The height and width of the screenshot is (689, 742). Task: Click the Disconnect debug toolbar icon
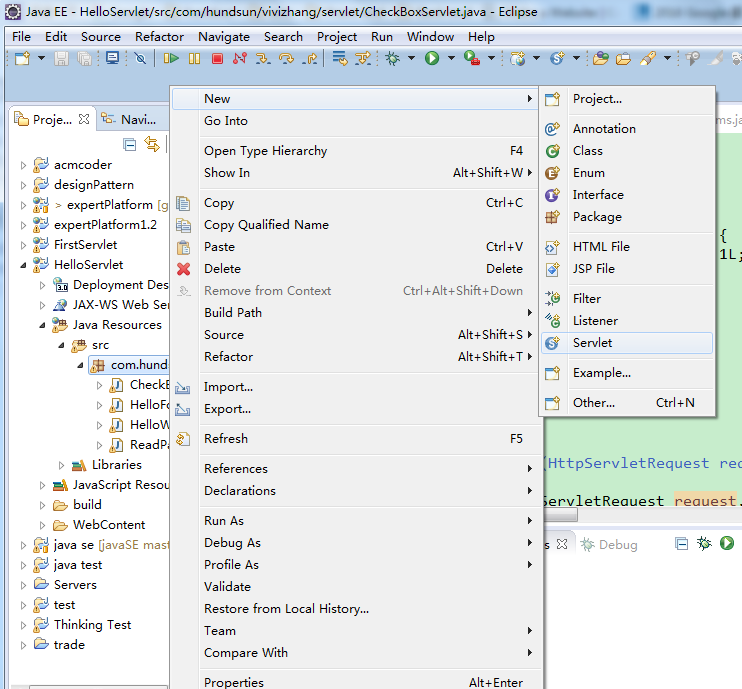(x=240, y=59)
